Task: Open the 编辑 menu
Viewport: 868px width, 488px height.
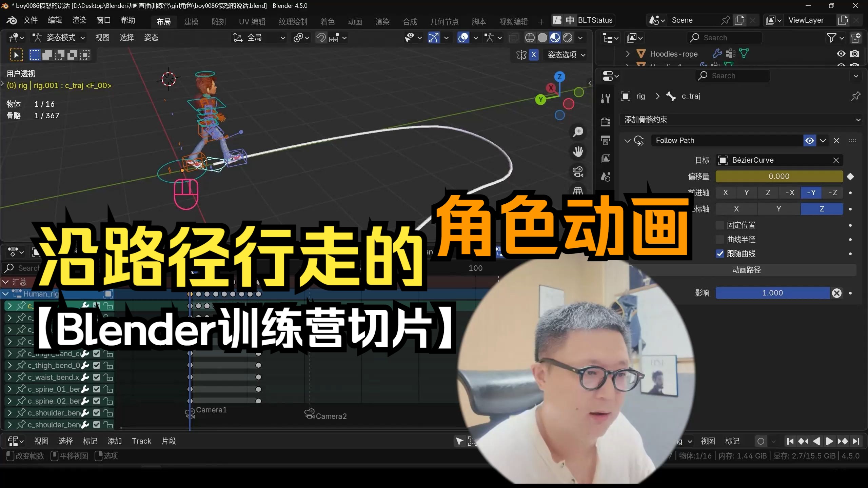Action: click(x=55, y=20)
